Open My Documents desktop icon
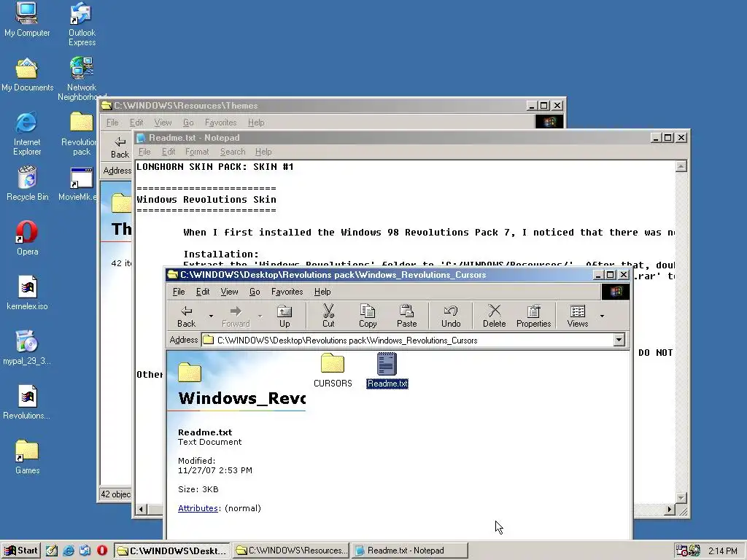Viewport: 747px width, 560px height. 27,75
